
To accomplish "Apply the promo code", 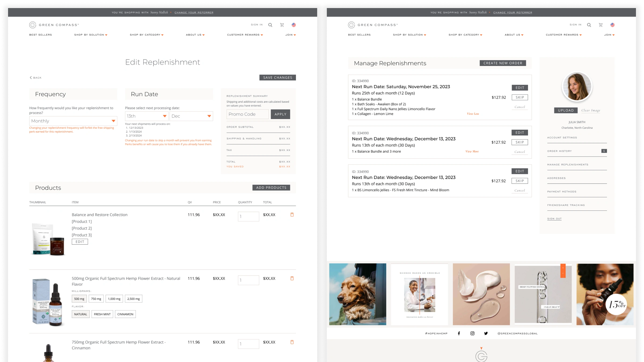I will click(x=280, y=114).
